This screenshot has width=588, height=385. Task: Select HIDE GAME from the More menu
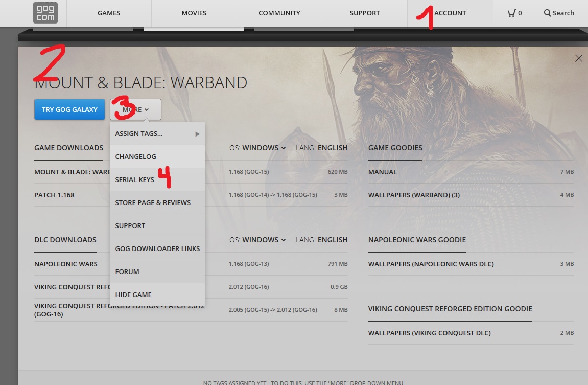[x=157, y=295]
